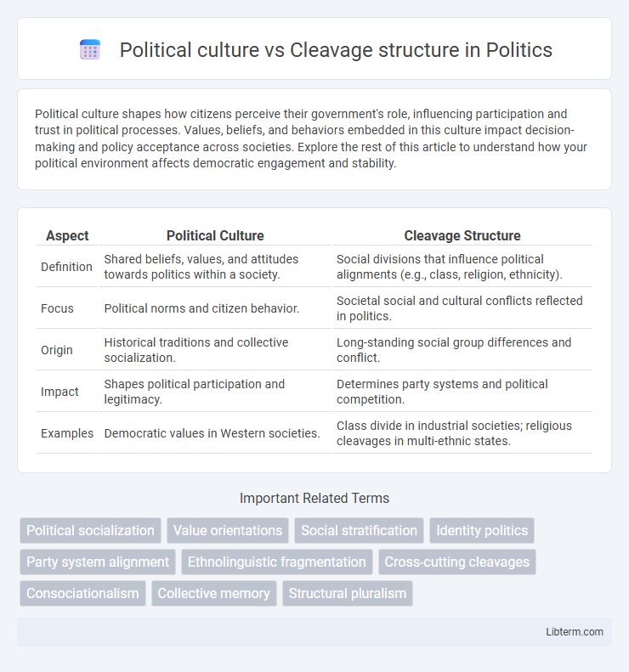Click cell 'Shared beliefs, values, and attitudes'
Image resolution: width=629 pixels, height=672 pixels.
point(215,267)
